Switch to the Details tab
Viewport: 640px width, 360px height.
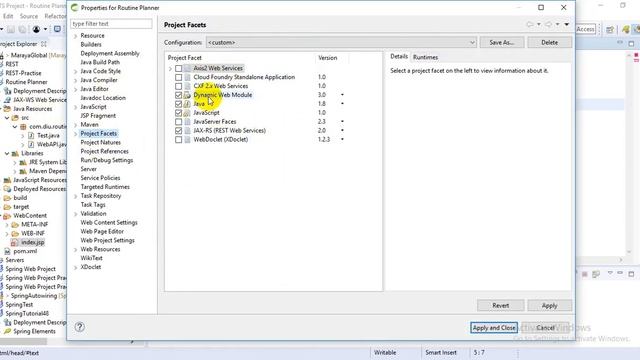399,57
